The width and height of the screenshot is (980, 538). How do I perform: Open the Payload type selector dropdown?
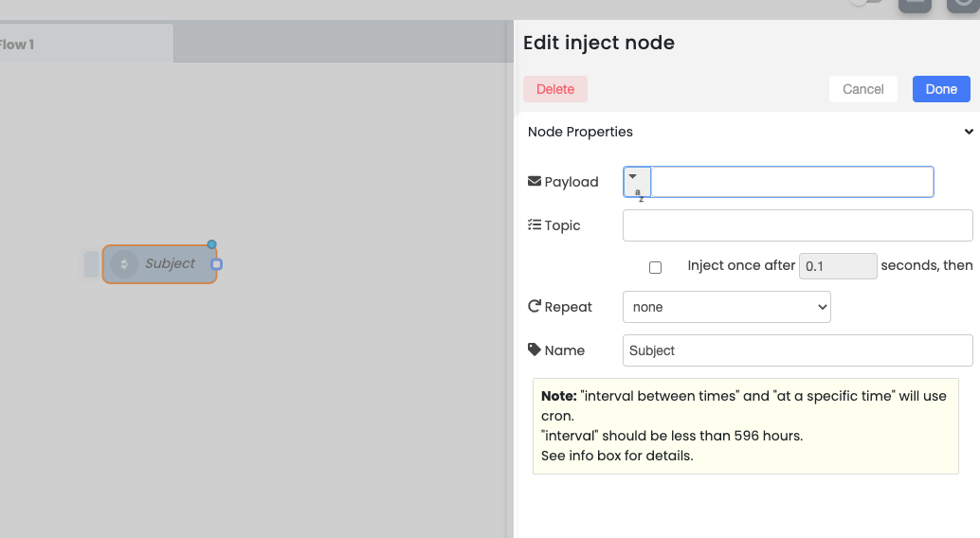tap(637, 182)
